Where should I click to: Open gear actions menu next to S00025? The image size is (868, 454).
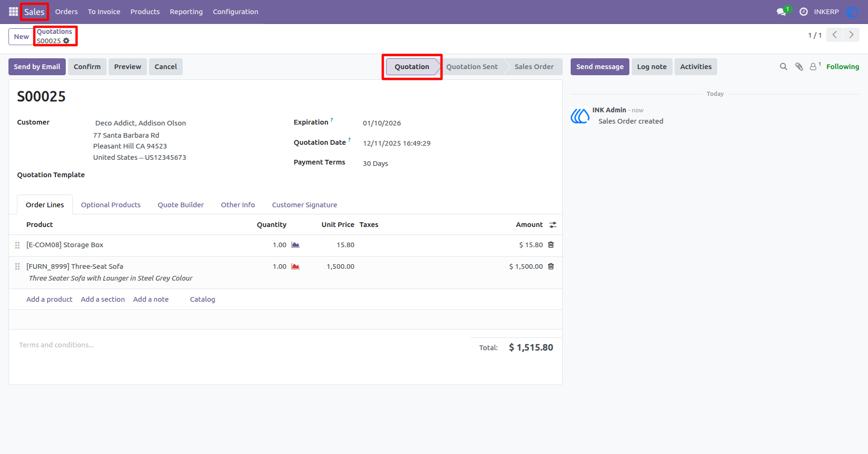[66, 41]
